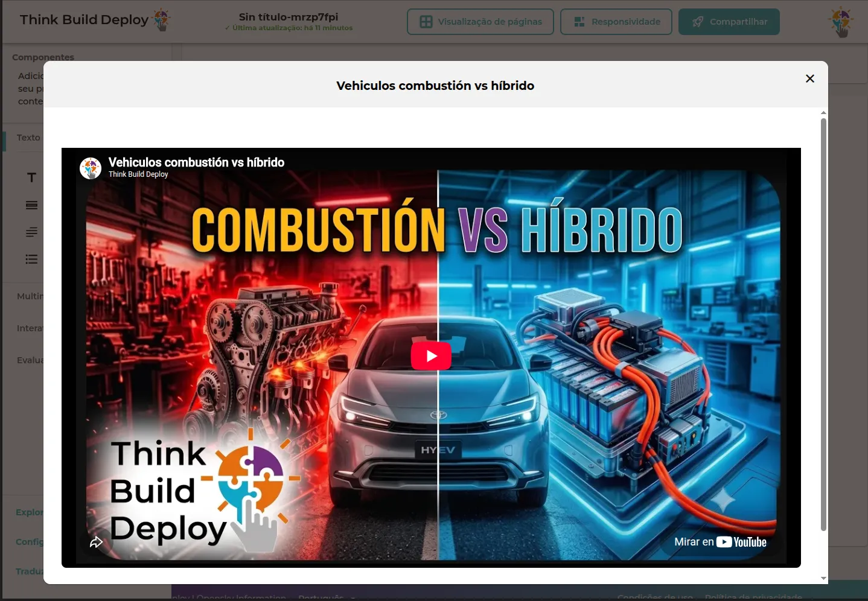Open video title Vehiculos combustión vs híbrido link
The height and width of the screenshot is (601, 868).
196,162
